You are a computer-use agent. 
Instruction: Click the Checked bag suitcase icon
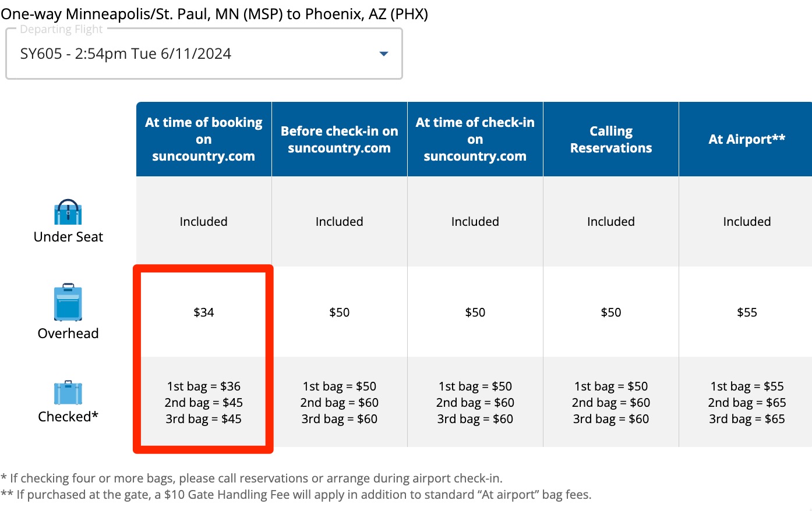[x=68, y=394]
